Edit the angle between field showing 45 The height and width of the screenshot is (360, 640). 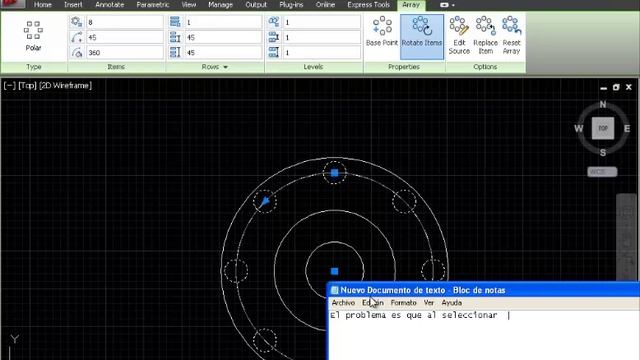coord(124,38)
